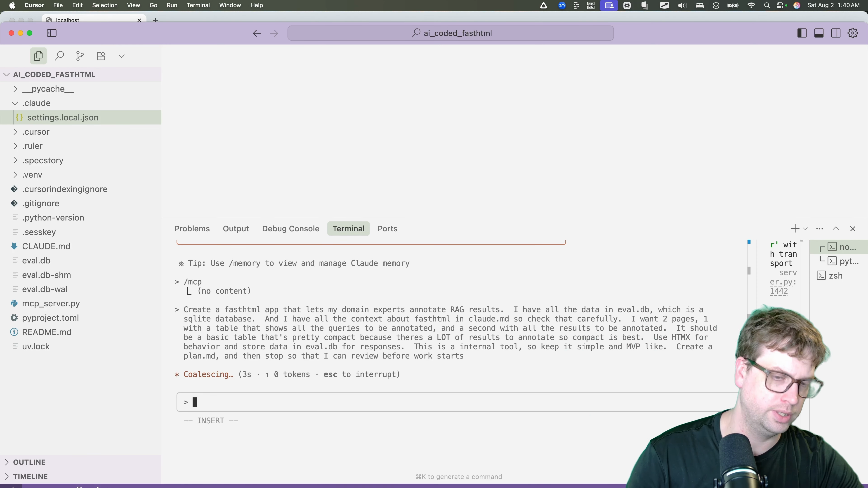The height and width of the screenshot is (488, 868).
Task: Create a new terminal with plus icon
Action: [795, 229]
